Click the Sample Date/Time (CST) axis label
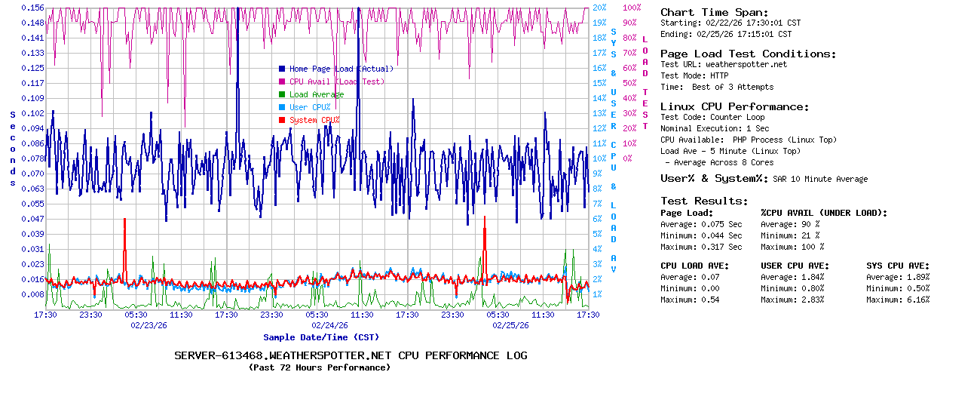The image size is (980, 415). coord(321,337)
